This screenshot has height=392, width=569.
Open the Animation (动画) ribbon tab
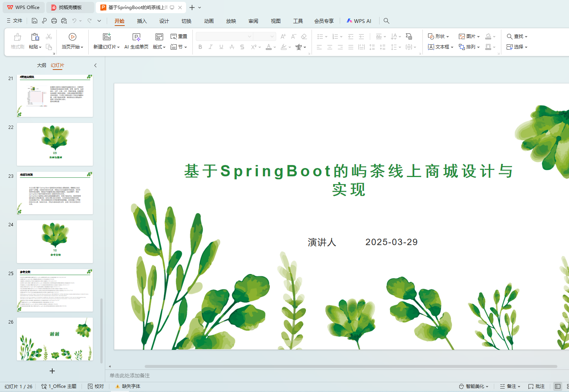point(209,21)
